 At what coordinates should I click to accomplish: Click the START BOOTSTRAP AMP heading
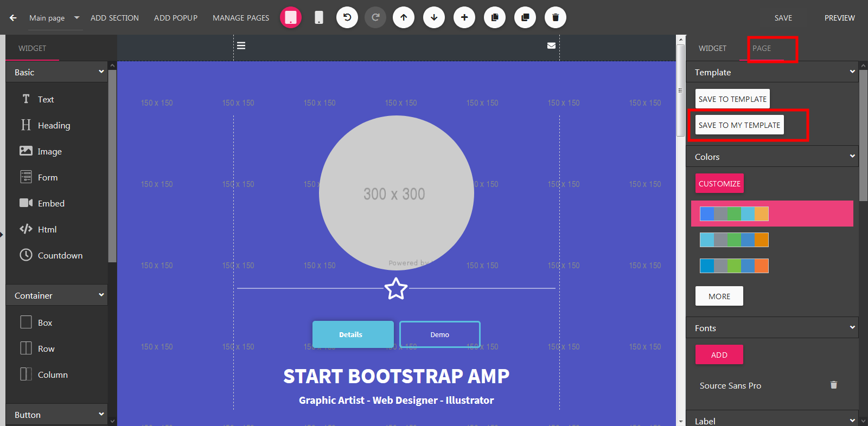[396, 376]
